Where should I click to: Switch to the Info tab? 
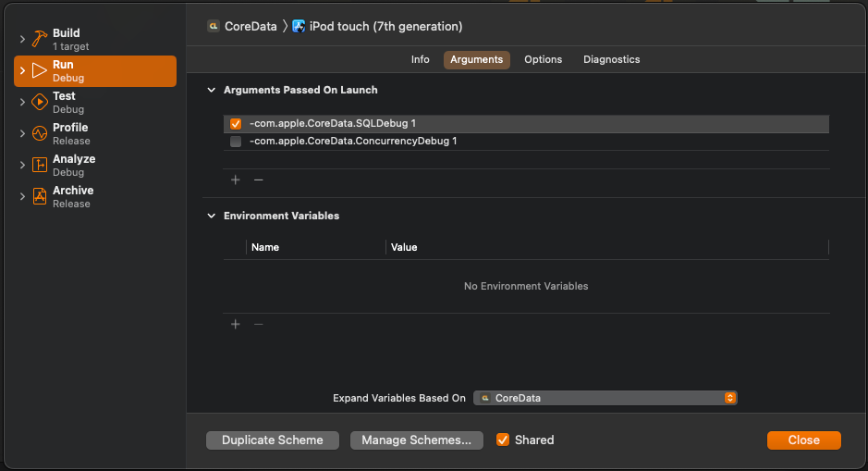pos(421,59)
